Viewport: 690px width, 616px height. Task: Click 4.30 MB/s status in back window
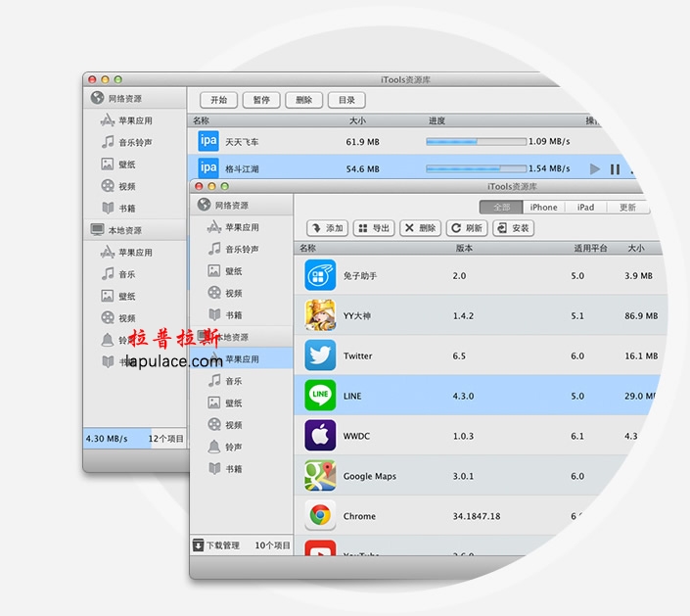(107, 439)
